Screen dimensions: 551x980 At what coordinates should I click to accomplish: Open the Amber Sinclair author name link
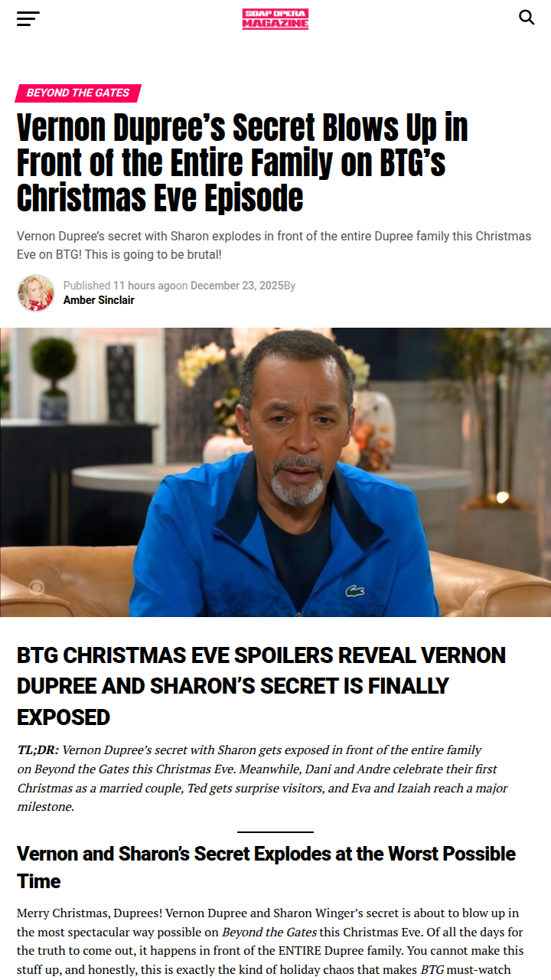point(99,300)
